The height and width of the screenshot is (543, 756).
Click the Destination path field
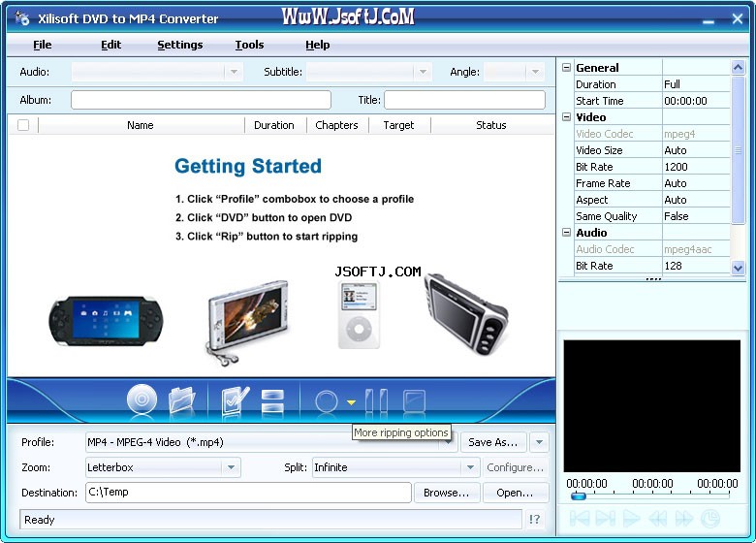(248, 493)
